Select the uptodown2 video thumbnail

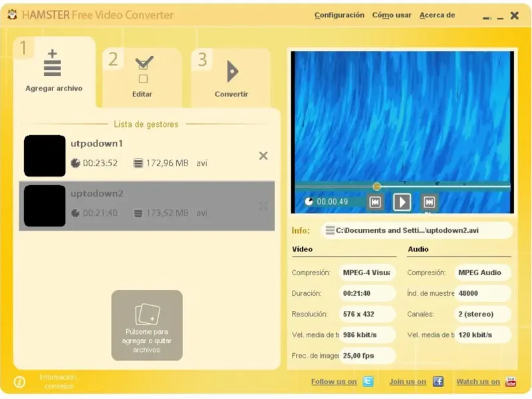(x=45, y=205)
